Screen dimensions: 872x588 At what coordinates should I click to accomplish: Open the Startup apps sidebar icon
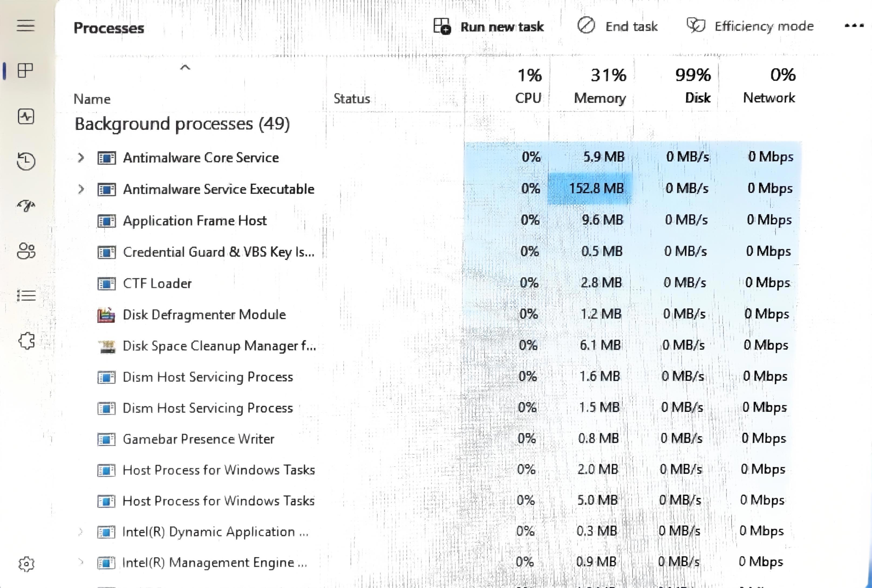pyautogui.click(x=26, y=206)
